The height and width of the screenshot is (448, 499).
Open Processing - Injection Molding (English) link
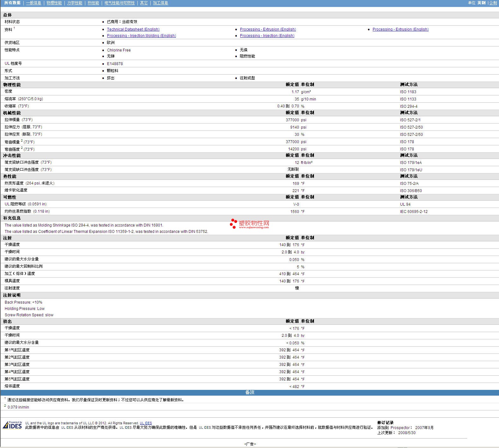[x=141, y=36]
